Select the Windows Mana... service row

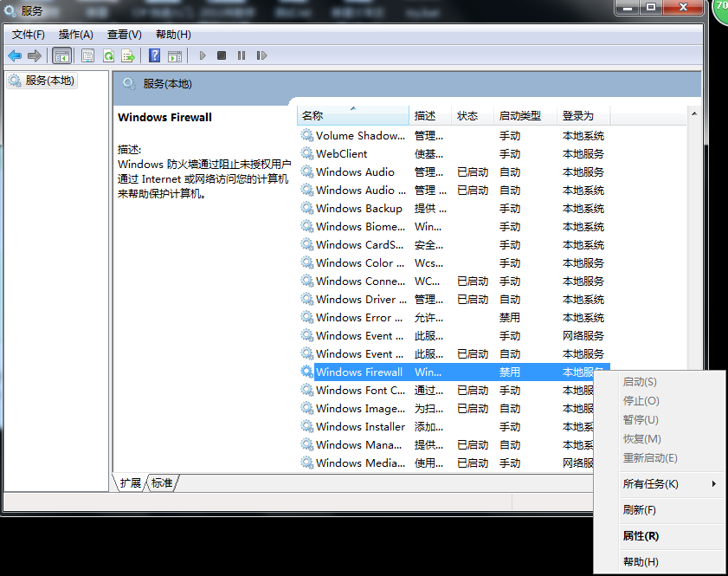click(446, 444)
